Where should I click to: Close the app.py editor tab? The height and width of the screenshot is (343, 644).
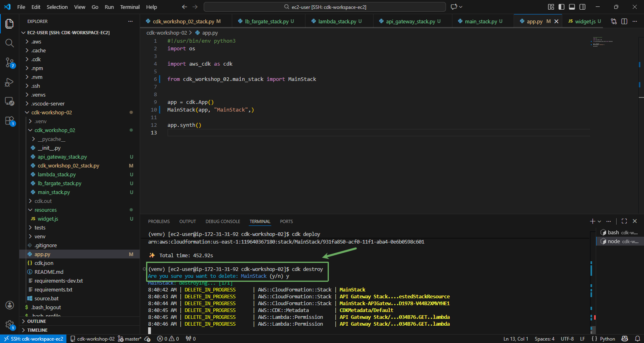pyautogui.click(x=556, y=21)
